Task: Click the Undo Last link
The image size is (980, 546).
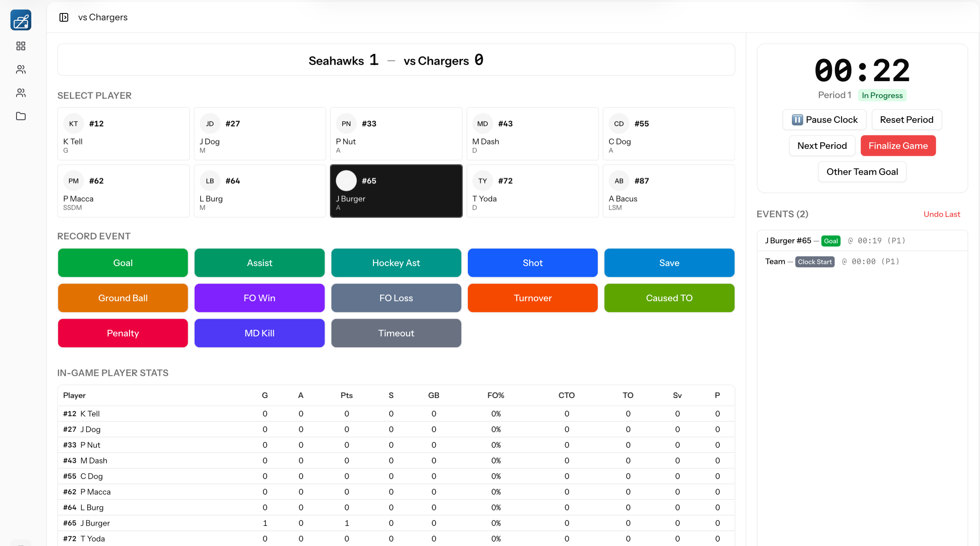Action: [x=942, y=214]
